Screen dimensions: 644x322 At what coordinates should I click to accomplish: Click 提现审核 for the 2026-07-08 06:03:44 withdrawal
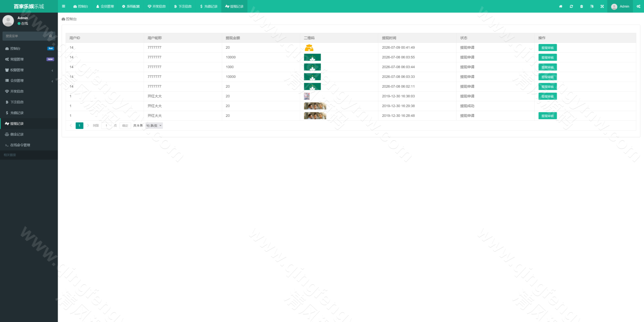(547, 67)
